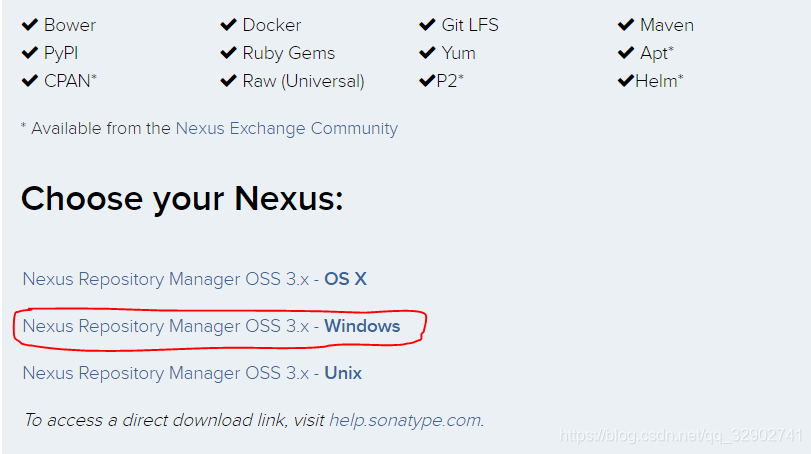The image size is (811, 454).
Task: Select the 'Git LFS' format text
Action: click(x=470, y=25)
